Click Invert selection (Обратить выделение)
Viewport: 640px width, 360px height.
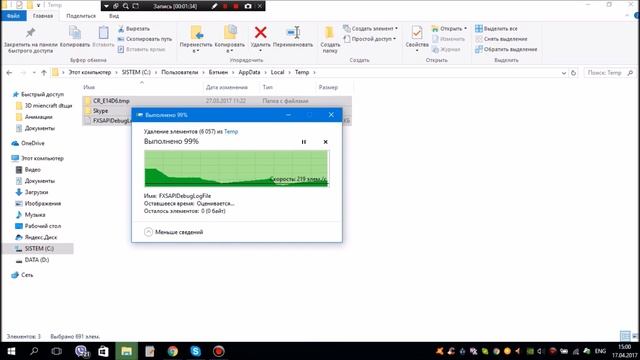[x=506, y=49]
